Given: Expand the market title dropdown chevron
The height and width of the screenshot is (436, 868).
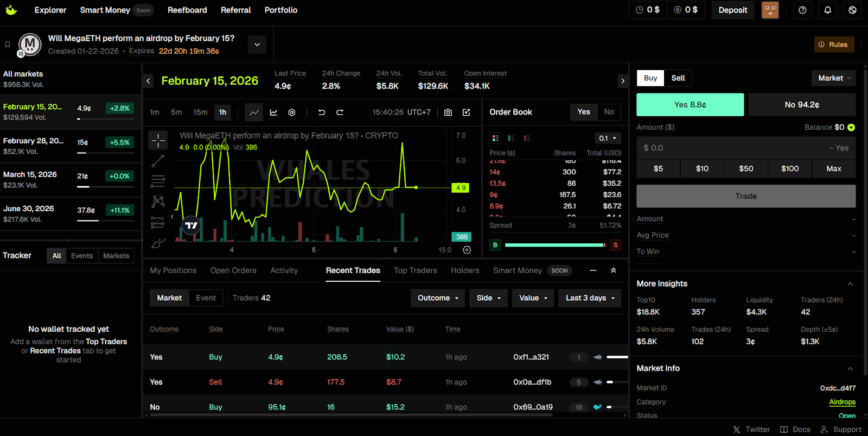Looking at the screenshot, I should tap(257, 45).
